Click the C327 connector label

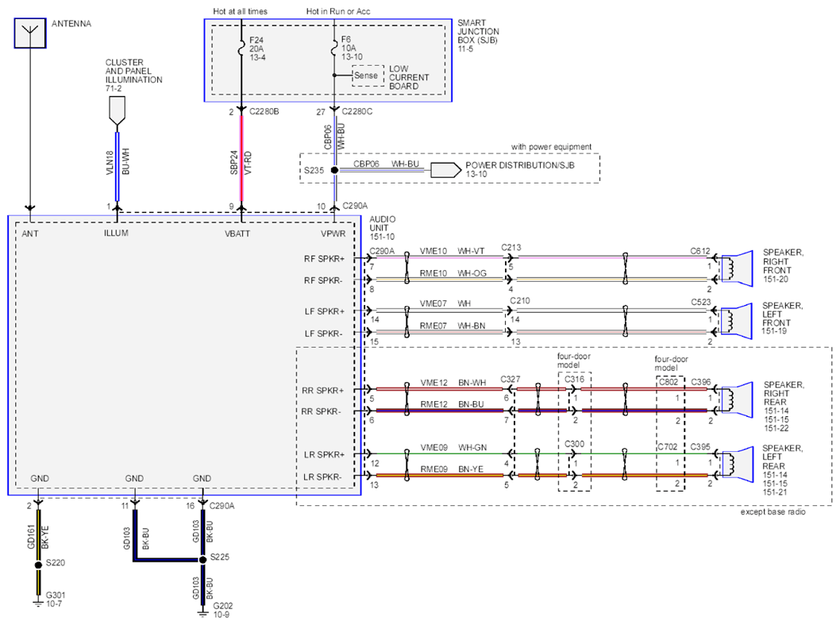510,379
